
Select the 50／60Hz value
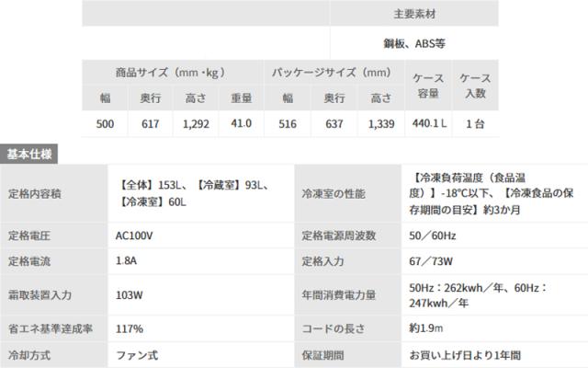(433, 236)
